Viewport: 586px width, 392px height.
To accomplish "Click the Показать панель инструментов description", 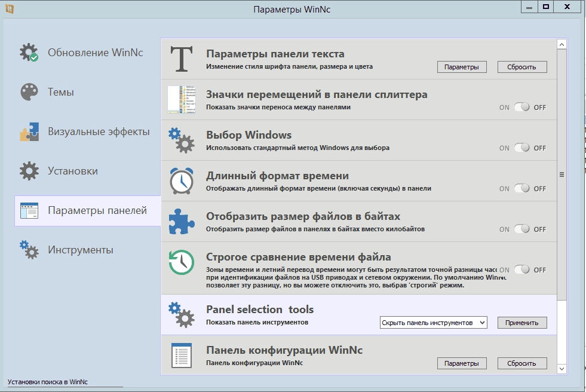I will click(257, 322).
